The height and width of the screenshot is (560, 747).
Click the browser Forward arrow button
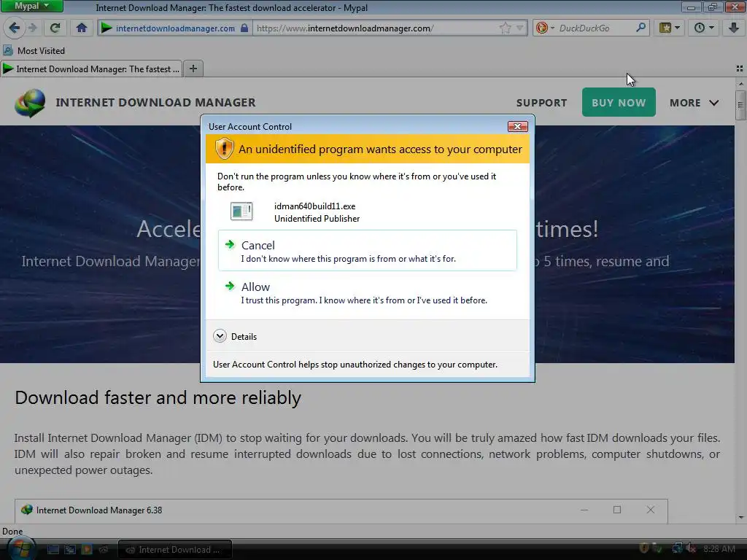click(32, 28)
